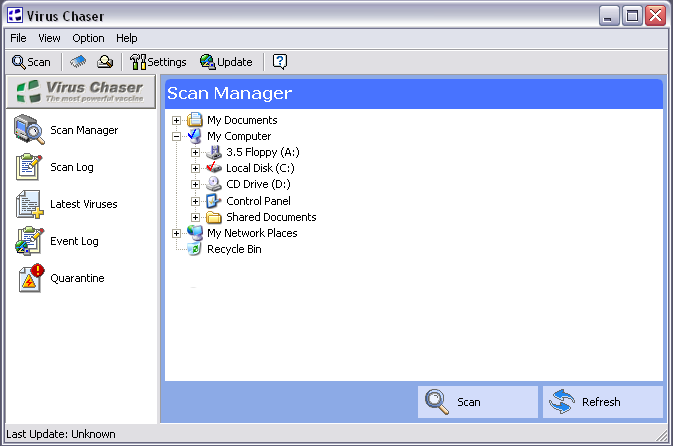Screen dimensions: 673x446
Task: Open Quarantine in the sidebar
Action: pos(60,278)
